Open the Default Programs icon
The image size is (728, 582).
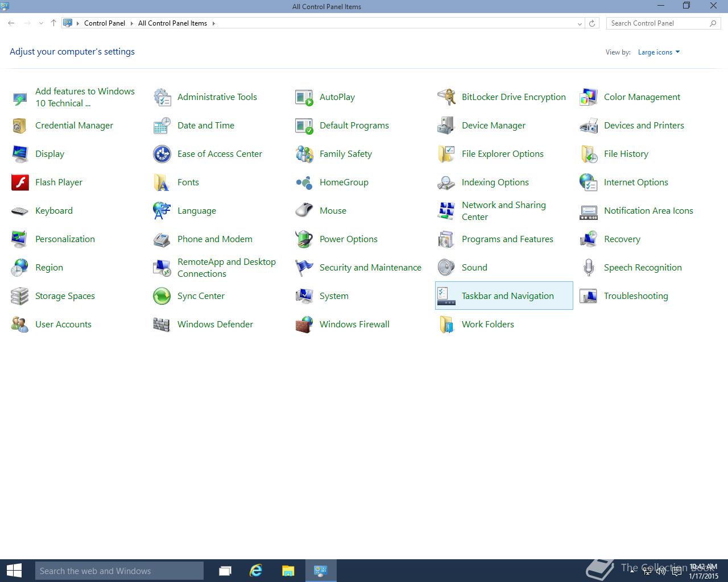pos(304,126)
